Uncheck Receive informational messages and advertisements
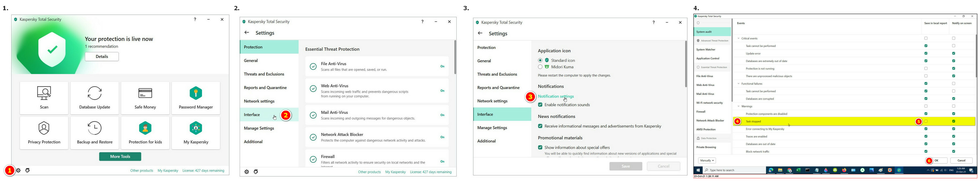The height and width of the screenshot is (181, 980). pyautogui.click(x=540, y=126)
